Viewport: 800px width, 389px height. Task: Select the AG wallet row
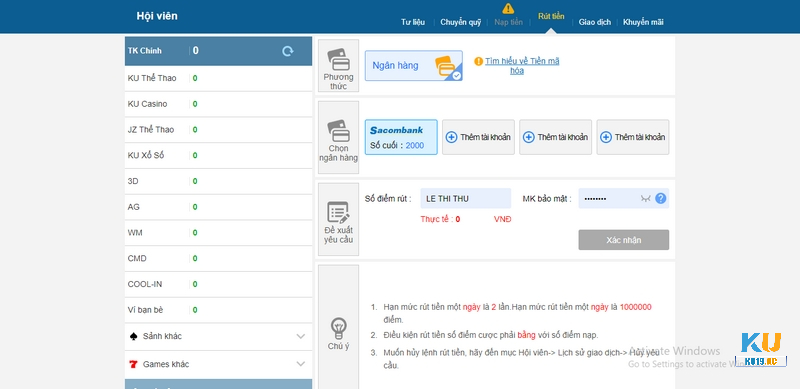coord(218,207)
